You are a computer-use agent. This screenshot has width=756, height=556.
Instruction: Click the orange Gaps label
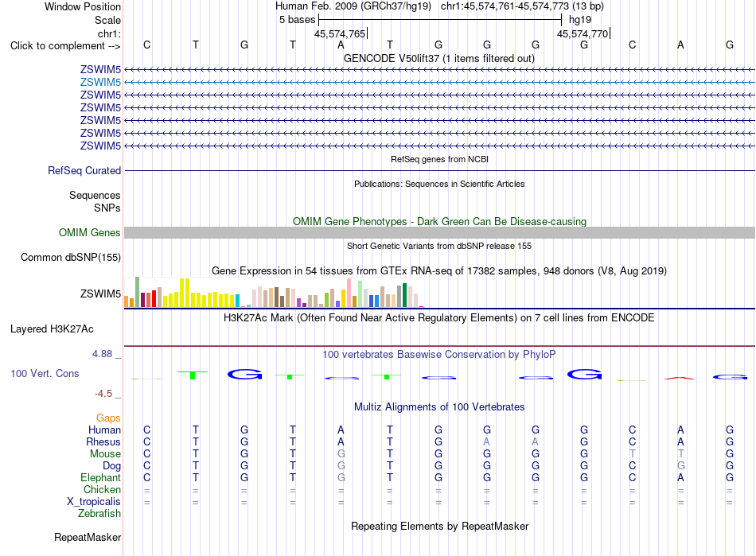[108, 418]
